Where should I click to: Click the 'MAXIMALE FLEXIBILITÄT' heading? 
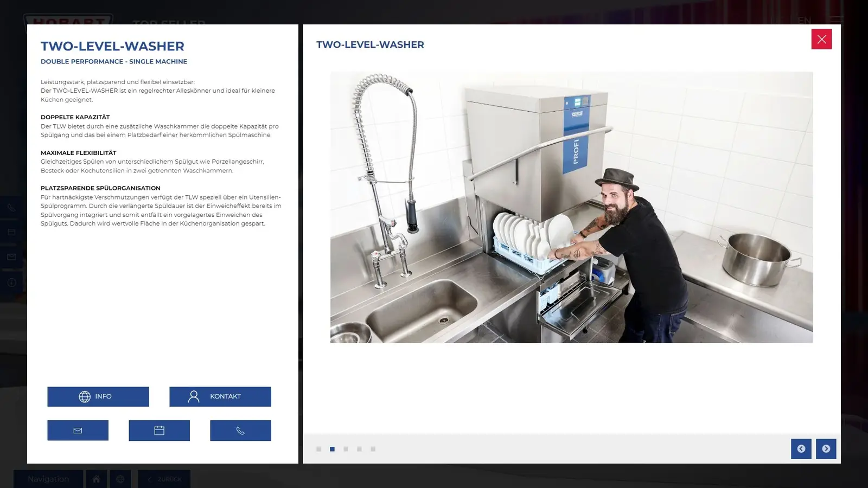[79, 153]
